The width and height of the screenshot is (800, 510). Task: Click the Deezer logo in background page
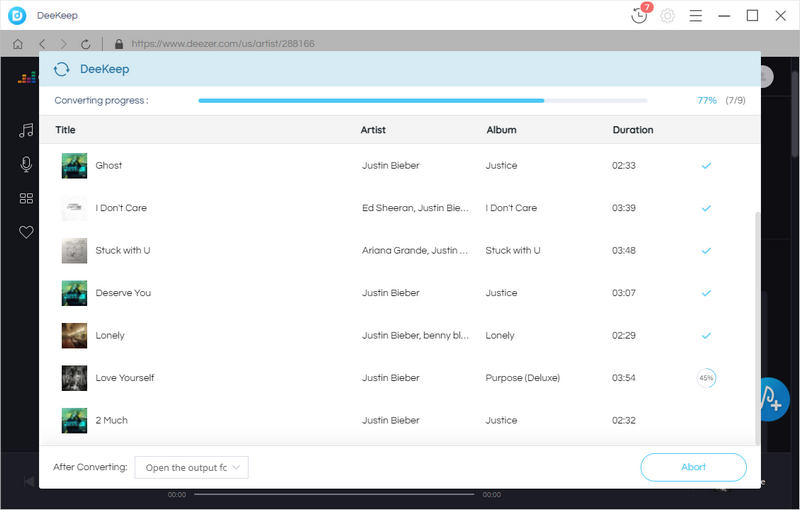(27, 78)
